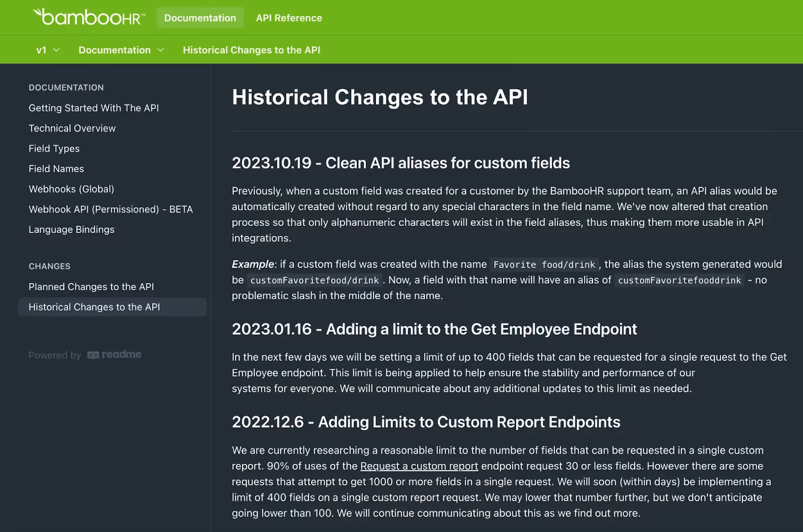Click the 2023.01.16 Get Employee Endpoint heading

[x=434, y=329]
